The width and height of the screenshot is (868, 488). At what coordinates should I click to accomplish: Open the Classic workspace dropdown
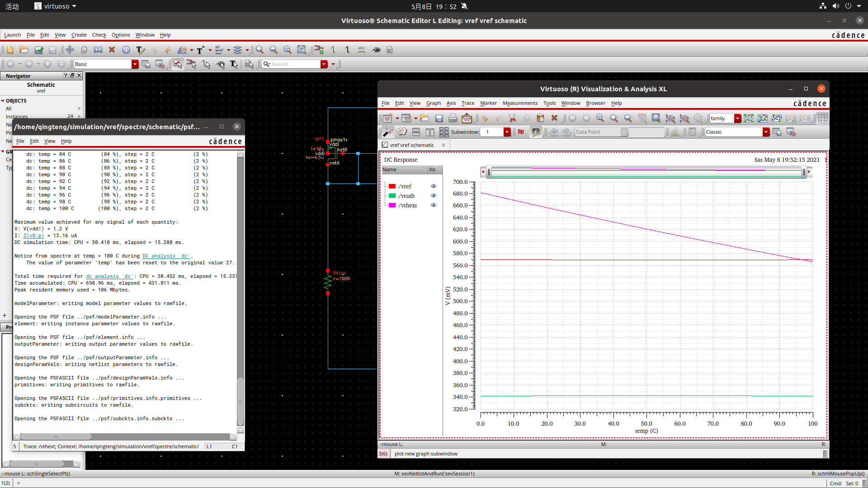tap(766, 132)
